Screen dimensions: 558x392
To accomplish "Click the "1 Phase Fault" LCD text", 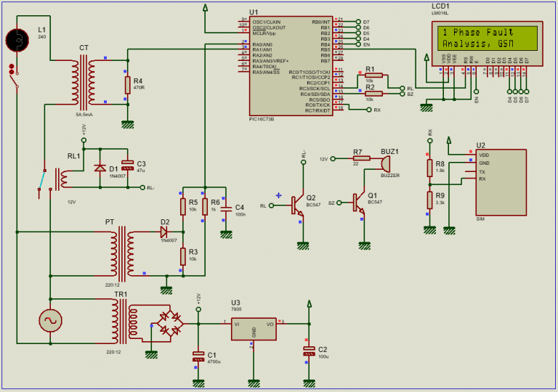I will (477, 33).
